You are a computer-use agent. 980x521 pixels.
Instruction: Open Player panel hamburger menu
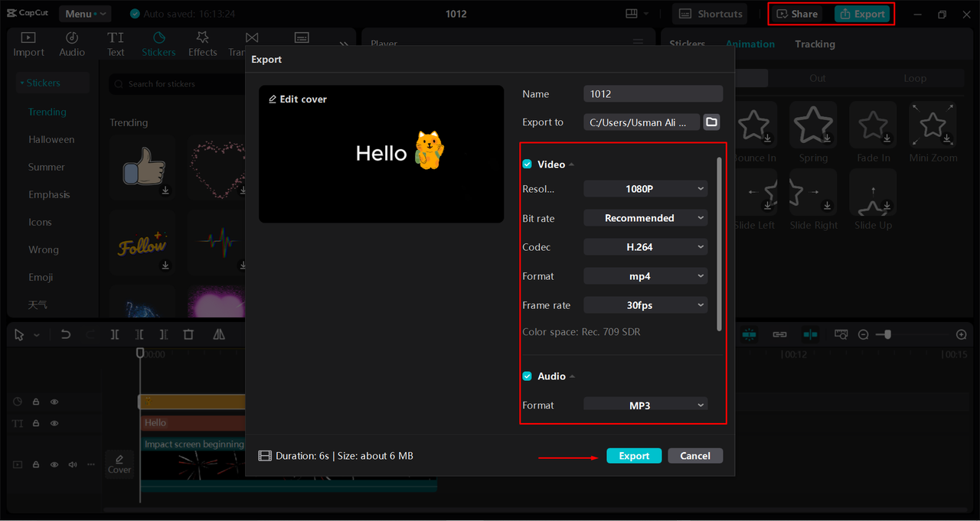638,44
